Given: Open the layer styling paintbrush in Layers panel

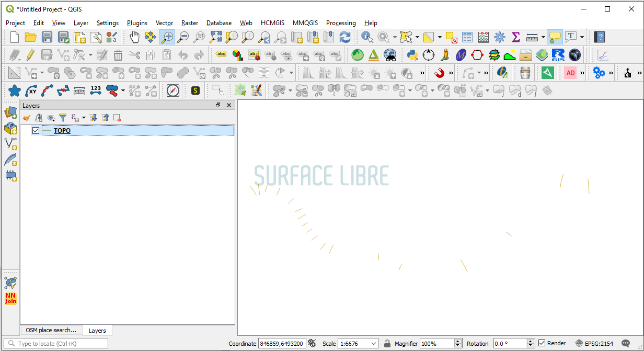Looking at the screenshot, I should (x=27, y=118).
